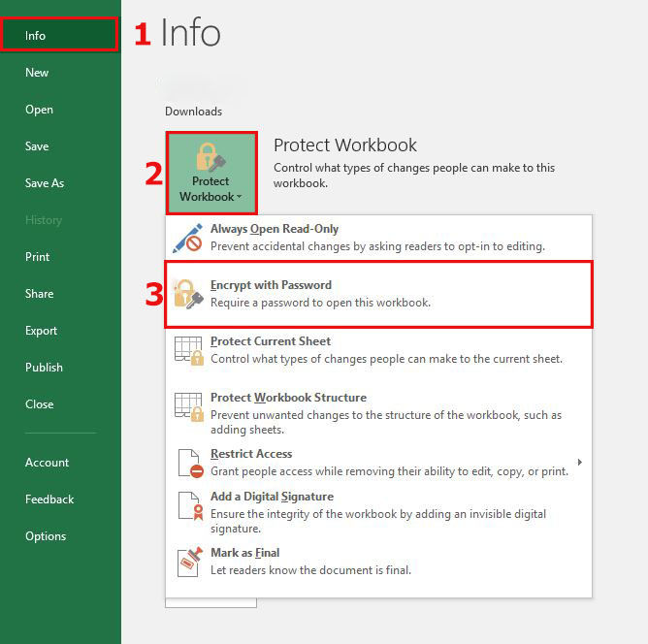Open Options from the left sidebar
This screenshot has height=644, width=648.
[x=46, y=536]
